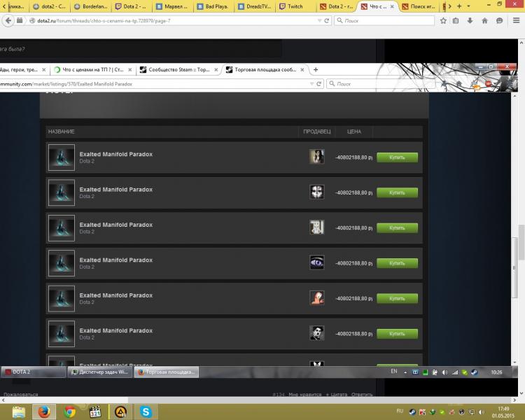
Task: Go back using Firefox back arrow button
Action: (8, 20)
